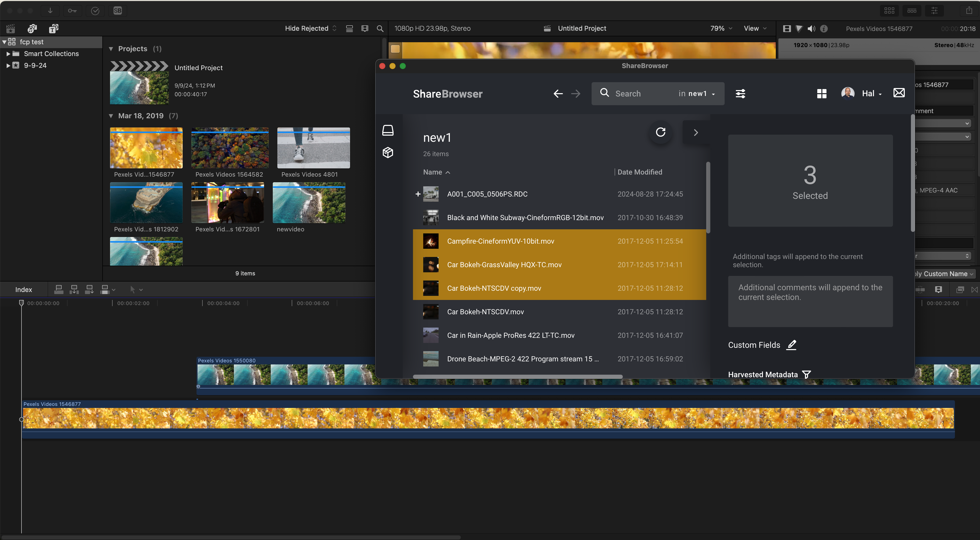Toggle the timeline clip appearance filmstrip
This screenshot has height=540, width=980.
[x=939, y=290]
